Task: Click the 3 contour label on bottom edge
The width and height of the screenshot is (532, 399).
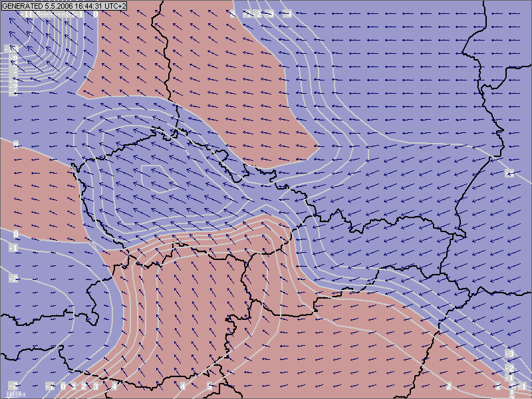Action: (x=95, y=386)
